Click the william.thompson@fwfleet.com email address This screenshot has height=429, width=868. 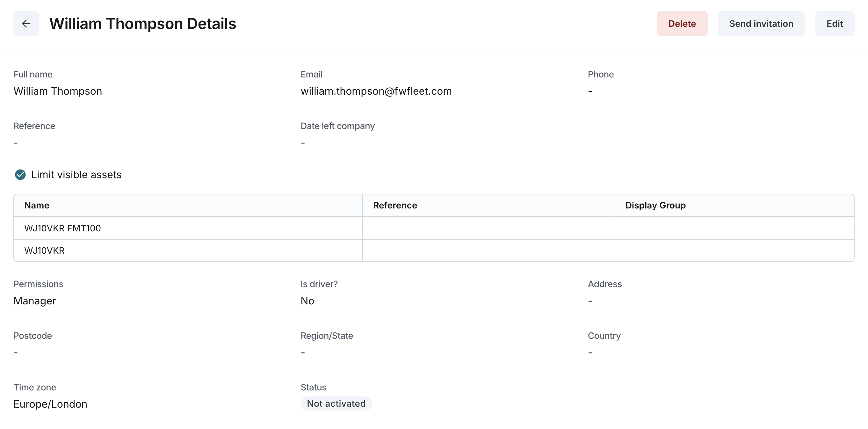pyautogui.click(x=376, y=91)
